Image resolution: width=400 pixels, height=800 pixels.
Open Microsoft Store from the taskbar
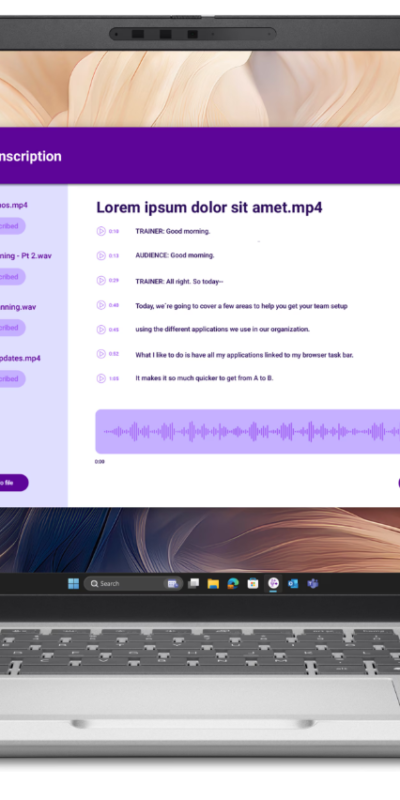253,583
